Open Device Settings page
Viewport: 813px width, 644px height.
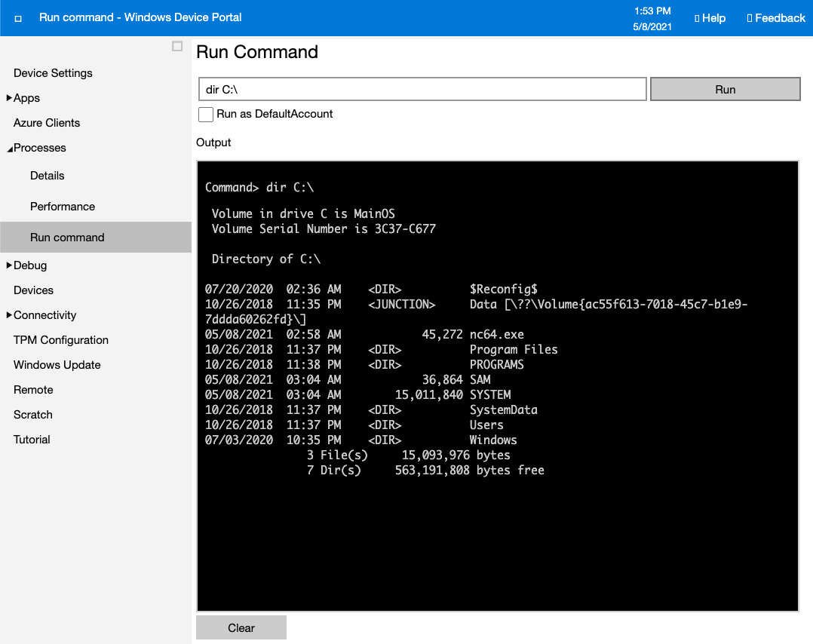[53, 73]
